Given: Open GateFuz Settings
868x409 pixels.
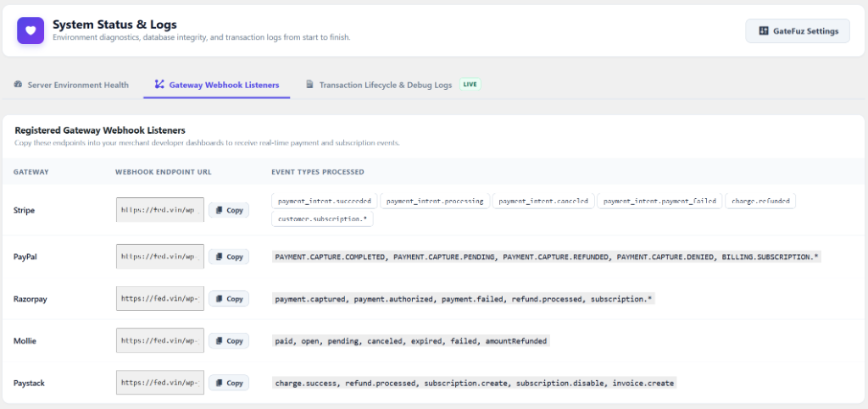Looking at the screenshot, I should [x=797, y=31].
